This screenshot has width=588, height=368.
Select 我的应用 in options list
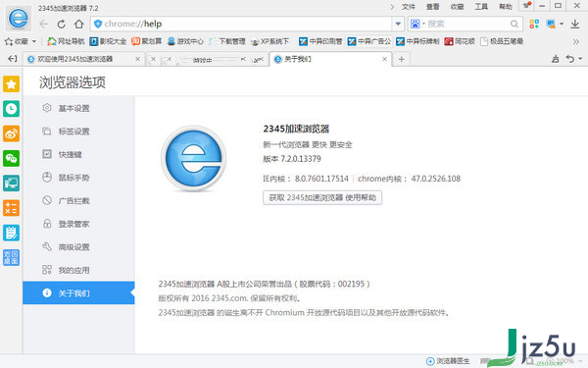pyautogui.click(x=78, y=270)
